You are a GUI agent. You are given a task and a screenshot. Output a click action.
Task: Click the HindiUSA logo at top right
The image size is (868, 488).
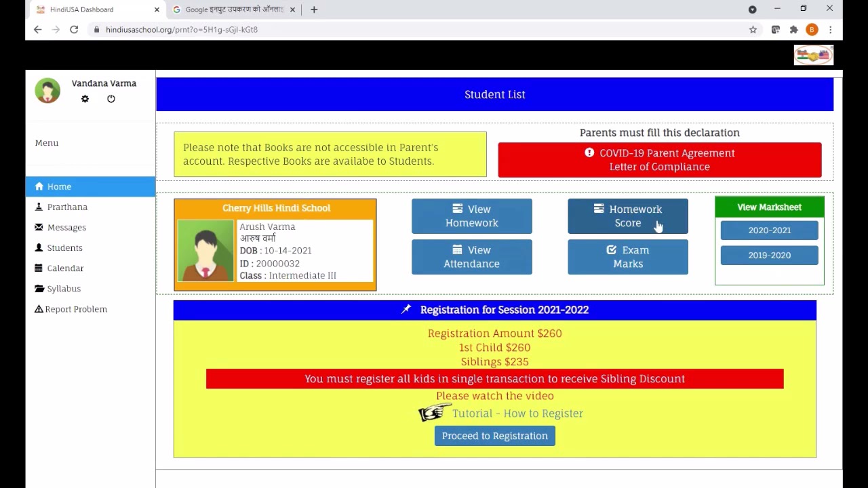814,55
